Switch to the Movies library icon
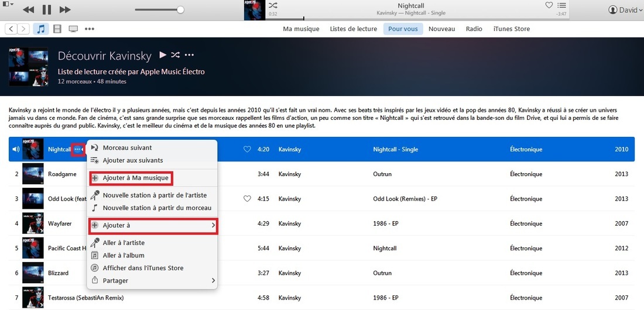The image size is (644, 310). [57, 29]
